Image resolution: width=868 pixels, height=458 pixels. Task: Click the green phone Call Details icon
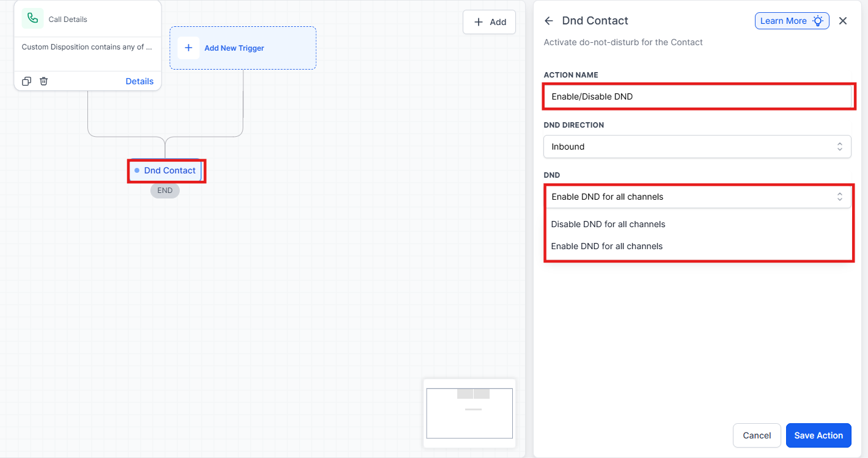point(32,19)
